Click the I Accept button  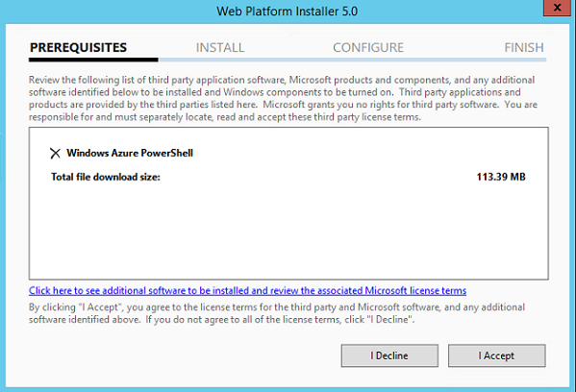point(496,355)
